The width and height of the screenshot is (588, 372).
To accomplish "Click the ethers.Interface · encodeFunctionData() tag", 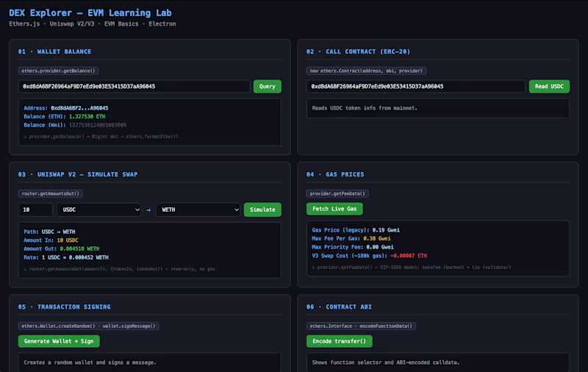I will 361,326.
